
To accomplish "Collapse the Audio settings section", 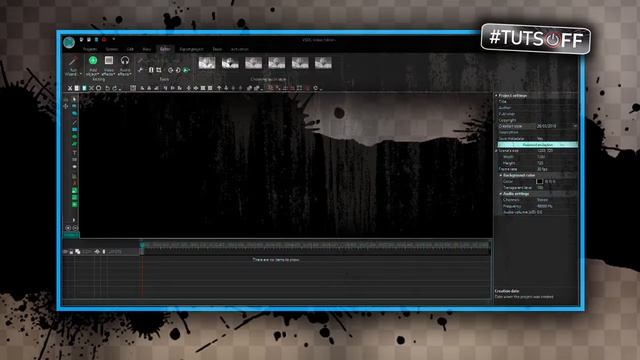I will pos(501,193).
